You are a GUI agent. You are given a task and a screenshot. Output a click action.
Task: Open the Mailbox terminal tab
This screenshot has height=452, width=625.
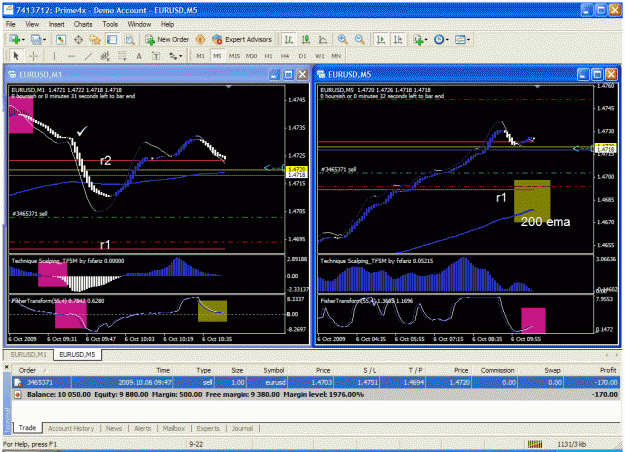pyautogui.click(x=174, y=428)
